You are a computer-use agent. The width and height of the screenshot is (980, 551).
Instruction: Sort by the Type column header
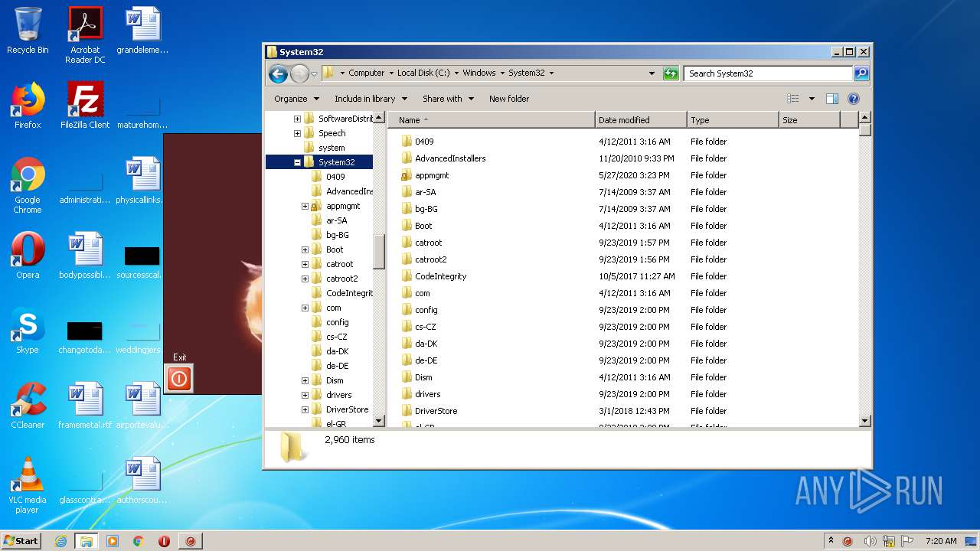coord(733,120)
